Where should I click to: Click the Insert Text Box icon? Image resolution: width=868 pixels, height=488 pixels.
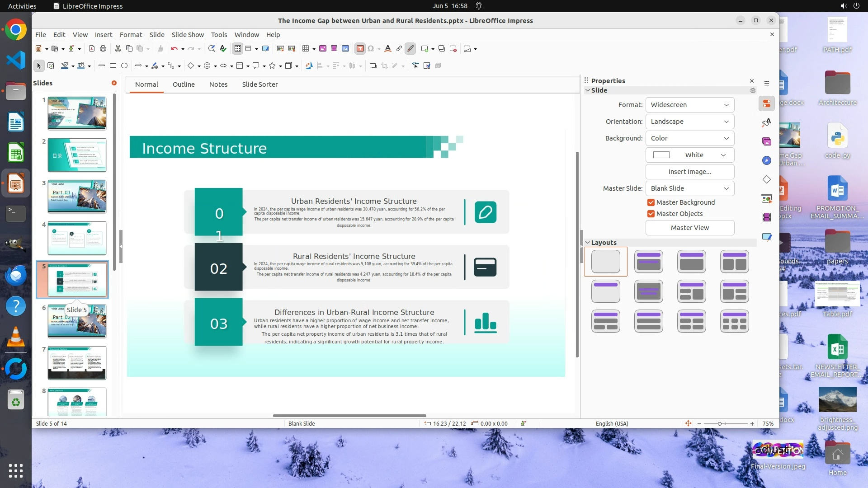[x=360, y=49]
